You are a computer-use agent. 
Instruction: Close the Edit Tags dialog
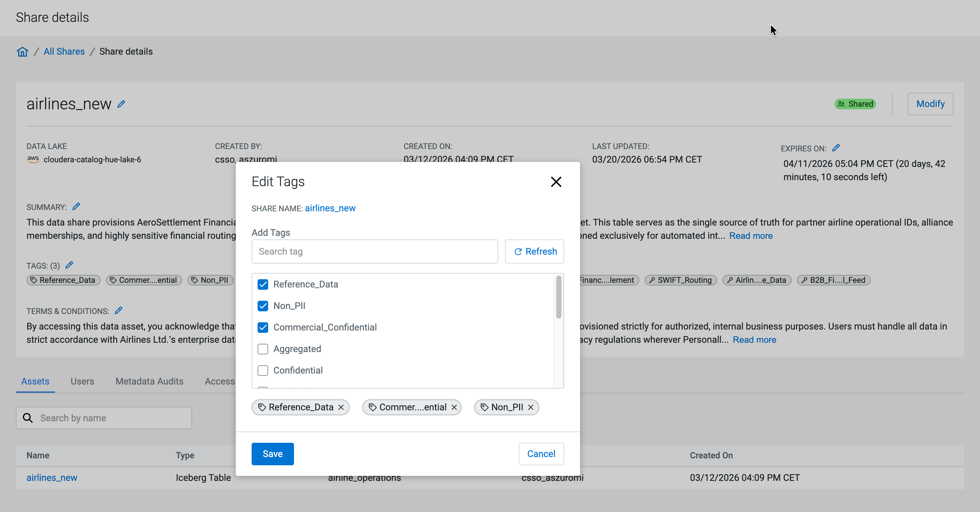(x=556, y=182)
